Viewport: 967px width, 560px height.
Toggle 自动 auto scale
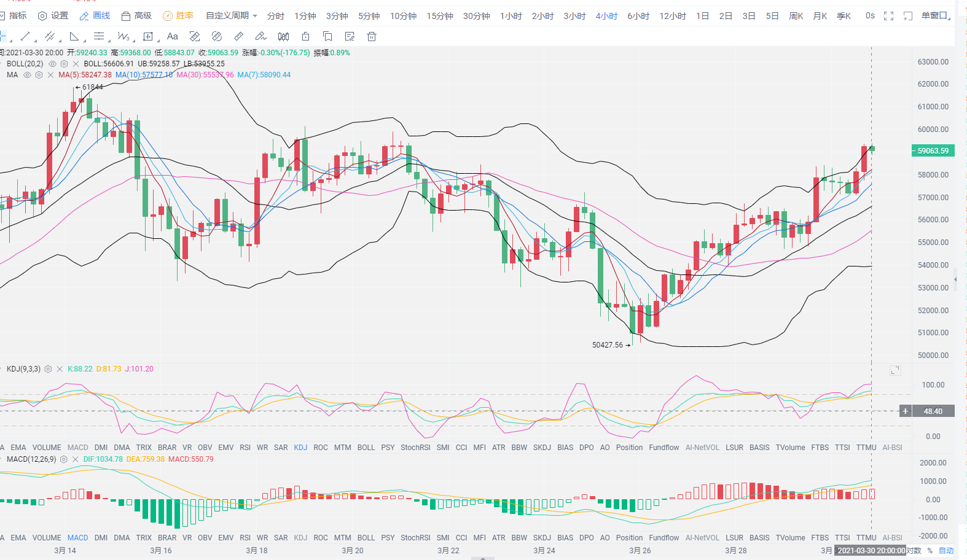coord(946,550)
